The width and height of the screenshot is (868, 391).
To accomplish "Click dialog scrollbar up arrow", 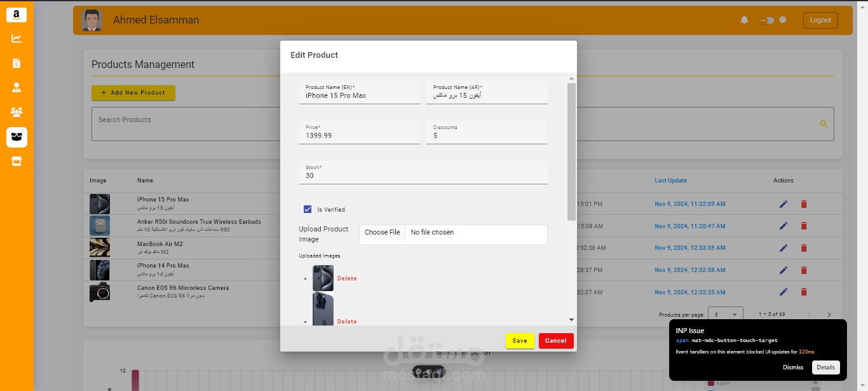I will [571, 78].
